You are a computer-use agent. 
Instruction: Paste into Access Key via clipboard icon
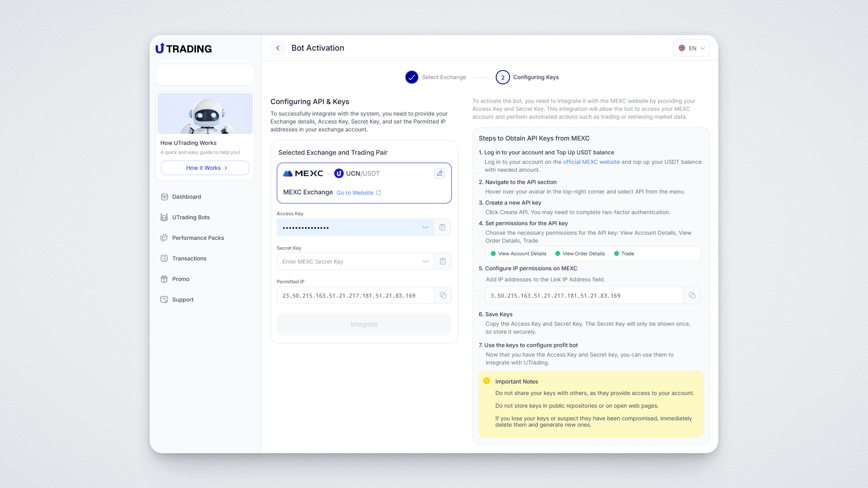point(442,227)
